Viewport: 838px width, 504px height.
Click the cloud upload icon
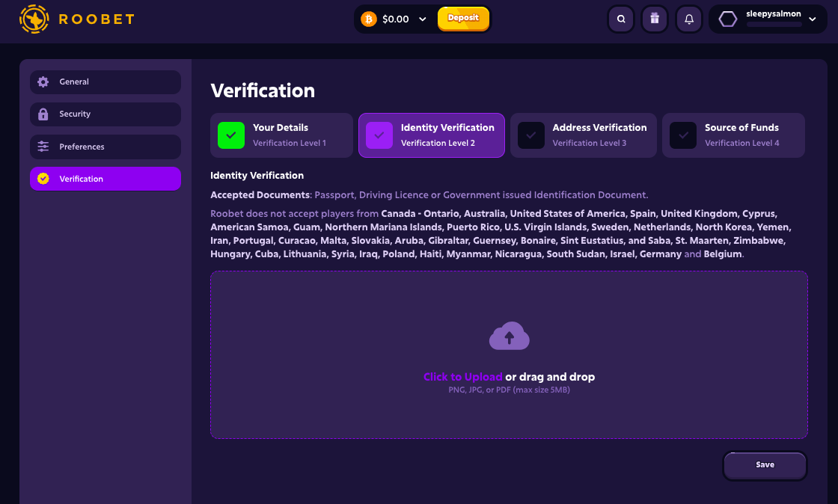[510, 336]
